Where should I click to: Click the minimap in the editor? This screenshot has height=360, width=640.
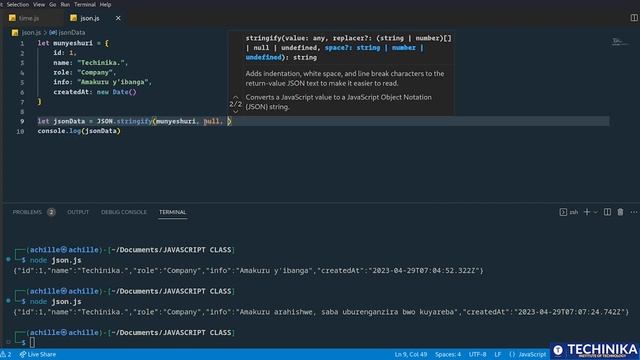click(x=620, y=41)
